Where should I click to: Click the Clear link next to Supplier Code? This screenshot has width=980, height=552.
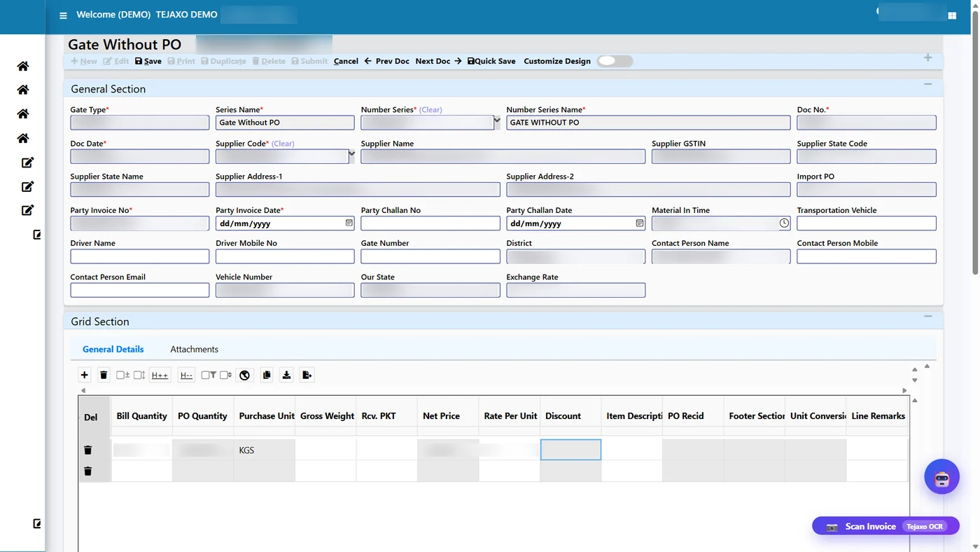283,144
